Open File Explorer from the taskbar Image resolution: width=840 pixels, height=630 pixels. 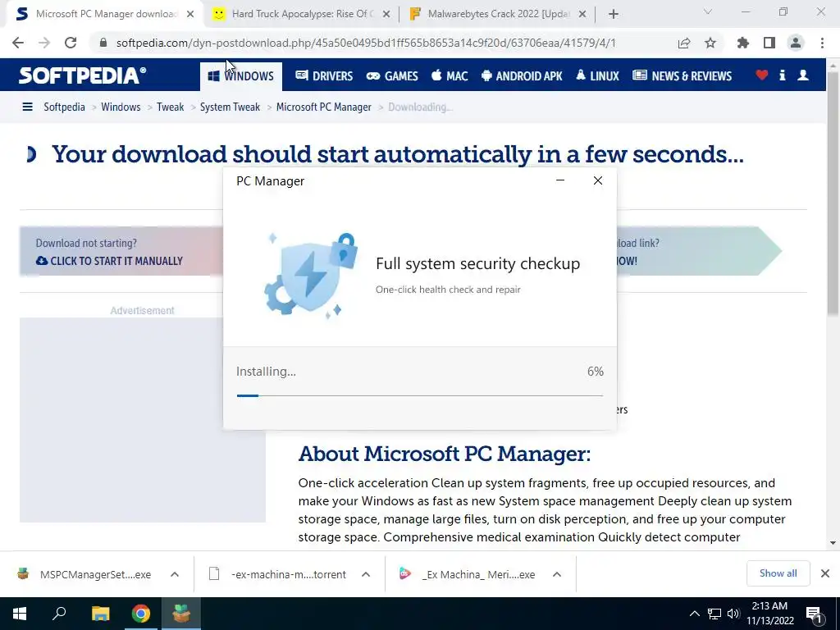(x=100, y=614)
